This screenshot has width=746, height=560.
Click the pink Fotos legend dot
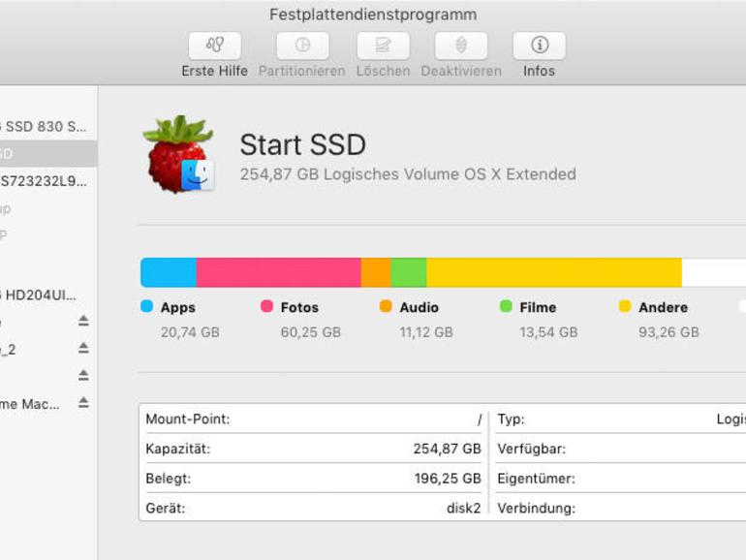tap(266, 306)
